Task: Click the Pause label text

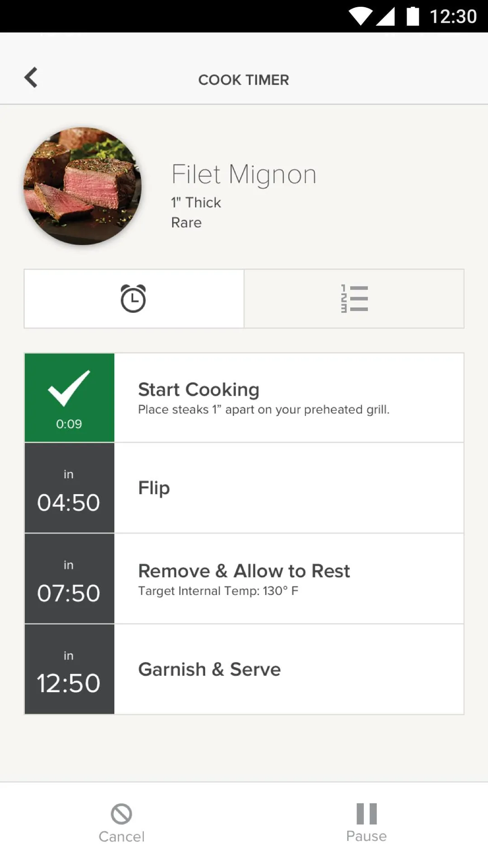Action: [366, 836]
